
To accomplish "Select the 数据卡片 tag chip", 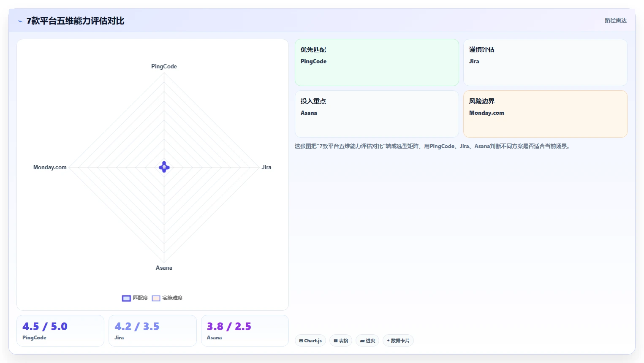I will (398, 341).
